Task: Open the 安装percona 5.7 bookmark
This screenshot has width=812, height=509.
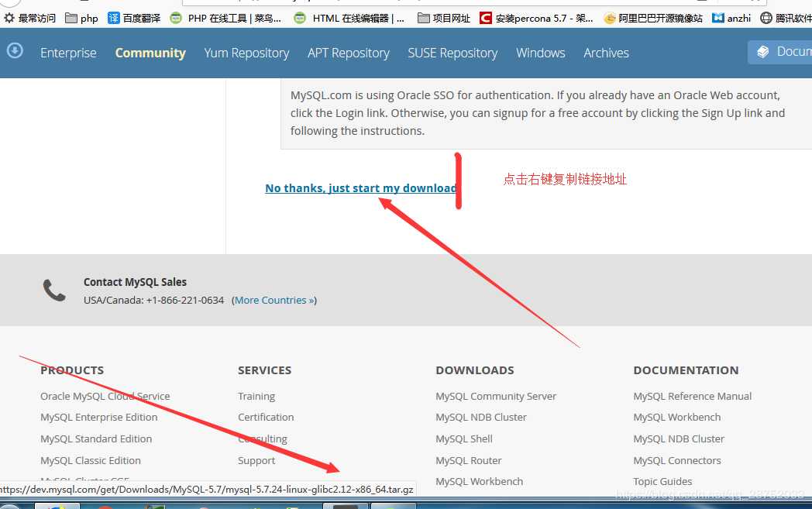Action: click(536, 18)
